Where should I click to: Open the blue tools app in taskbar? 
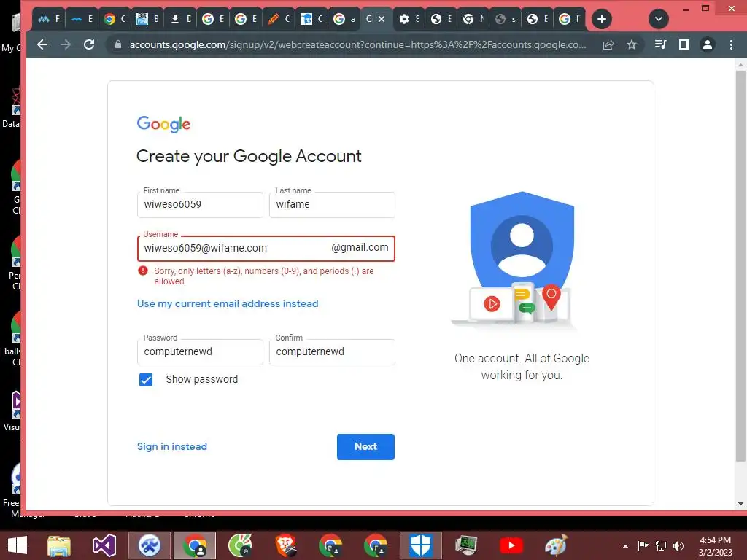[150, 545]
